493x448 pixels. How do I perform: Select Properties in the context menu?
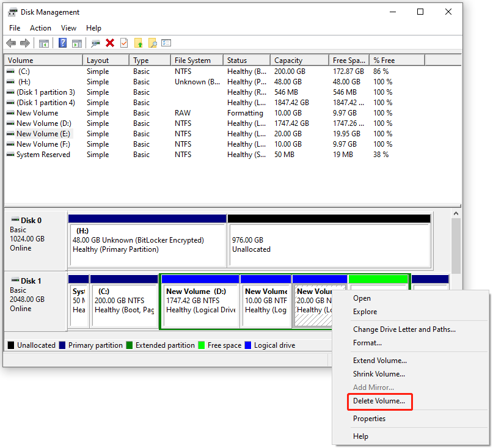tap(369, 419)
